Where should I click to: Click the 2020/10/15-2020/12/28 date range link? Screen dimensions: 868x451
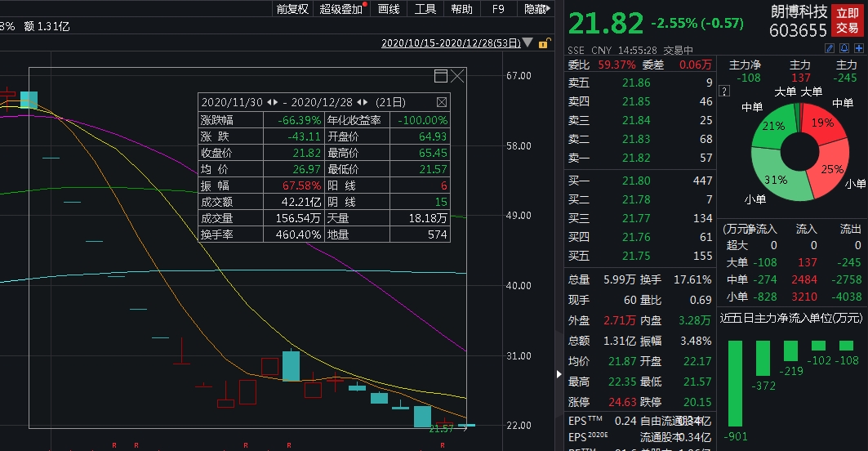click(x=450, y=42)
